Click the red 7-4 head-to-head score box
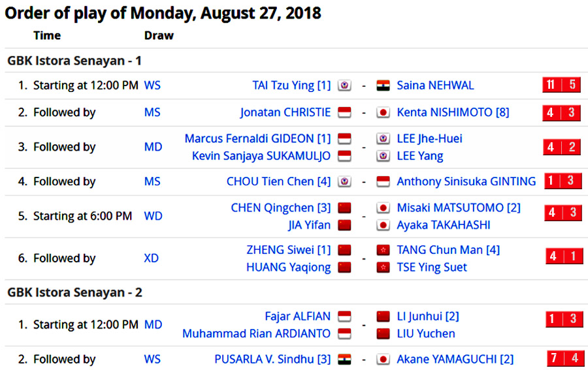The height and width of the screenshot is (370, 588). click(565, 359)
